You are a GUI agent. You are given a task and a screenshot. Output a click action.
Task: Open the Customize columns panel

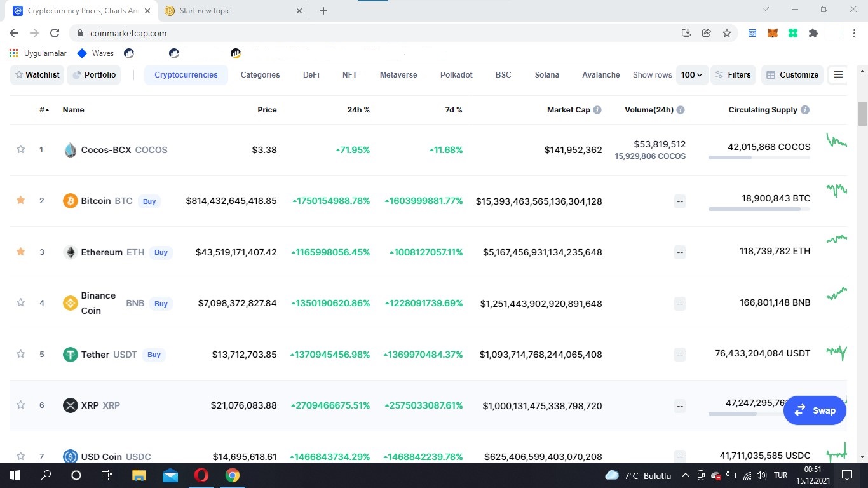[792, 75]
